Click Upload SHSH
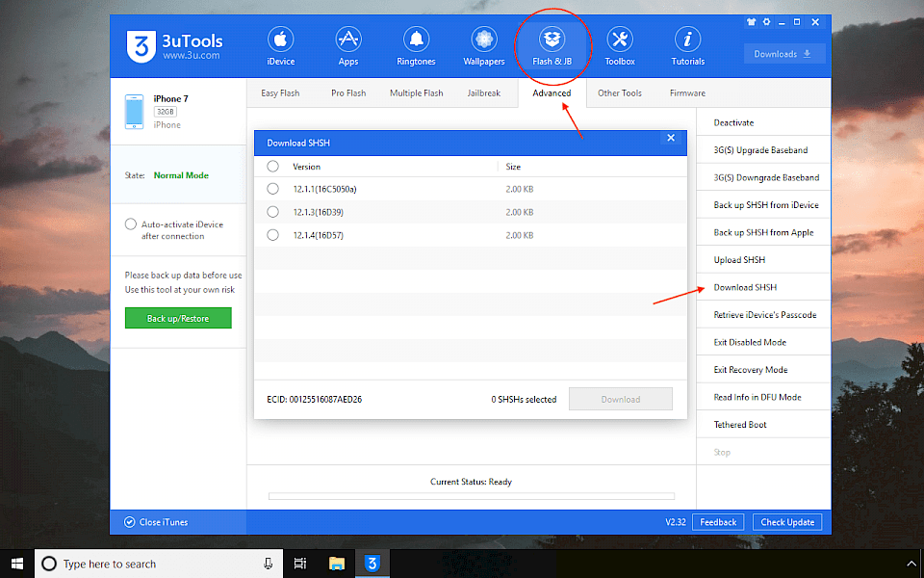Screen dimensions: 924x578 tap(763, 259)
